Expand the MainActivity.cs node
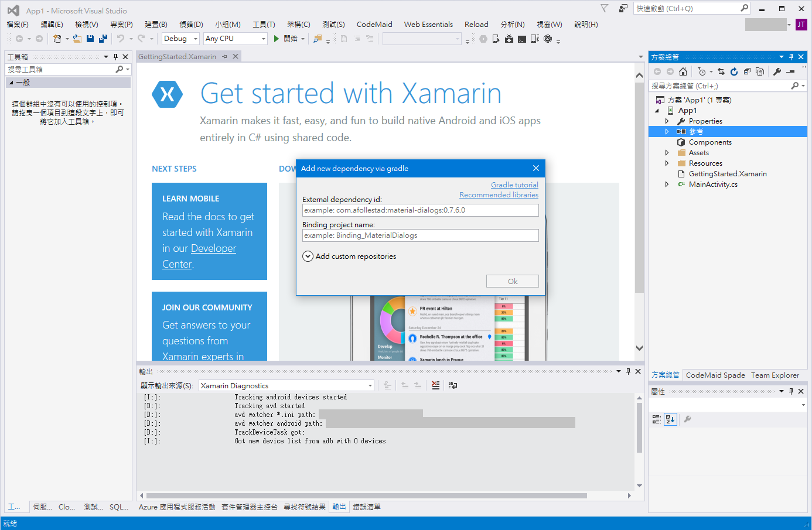Viewport: 812px width, 530px height. (x=667, y=184)
